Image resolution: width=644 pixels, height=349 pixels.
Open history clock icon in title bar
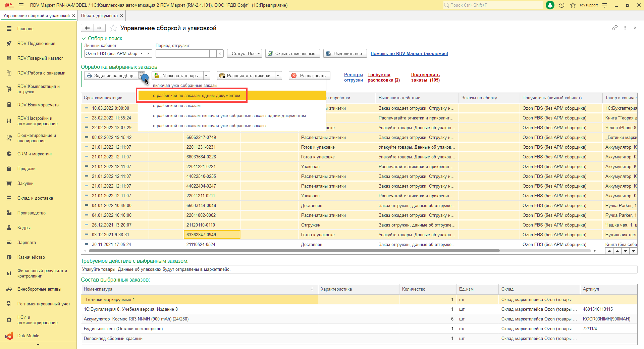pos(561,5)
